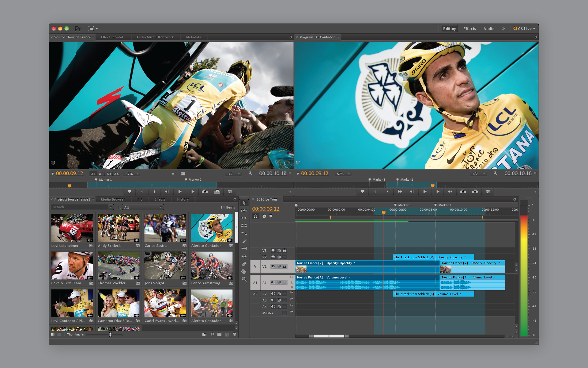Select the Pen tool in toolbar
The height and width of the screenshot is (368, 588).
(x=244, y=264)
